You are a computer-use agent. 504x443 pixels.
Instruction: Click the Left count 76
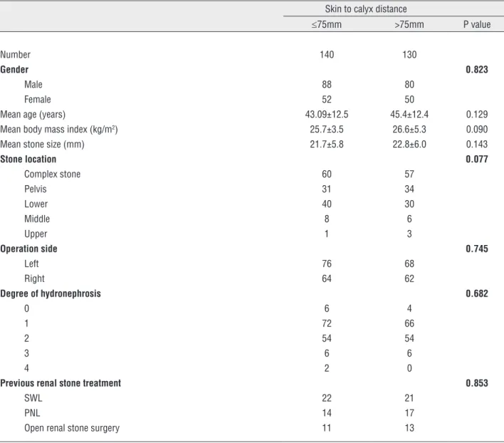[x=327, y=264]
